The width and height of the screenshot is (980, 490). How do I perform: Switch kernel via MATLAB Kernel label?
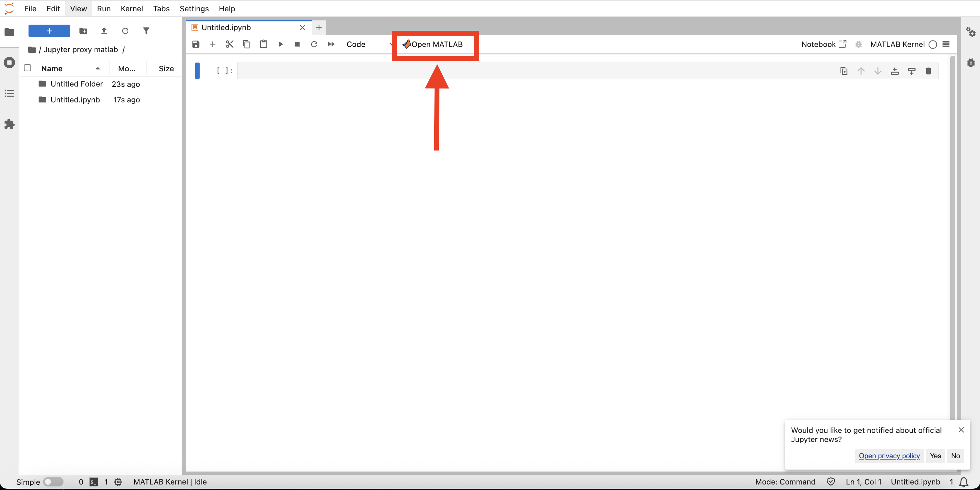[897, 44]
